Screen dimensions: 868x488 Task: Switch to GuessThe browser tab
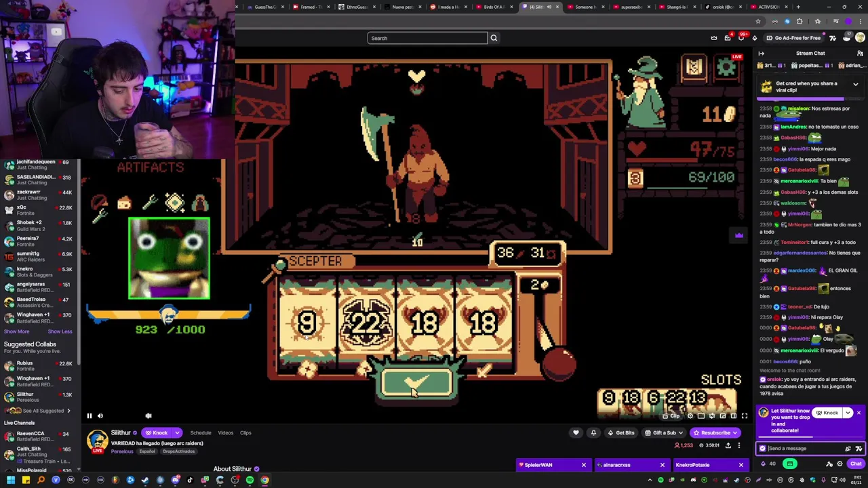(x=264, y=7)
